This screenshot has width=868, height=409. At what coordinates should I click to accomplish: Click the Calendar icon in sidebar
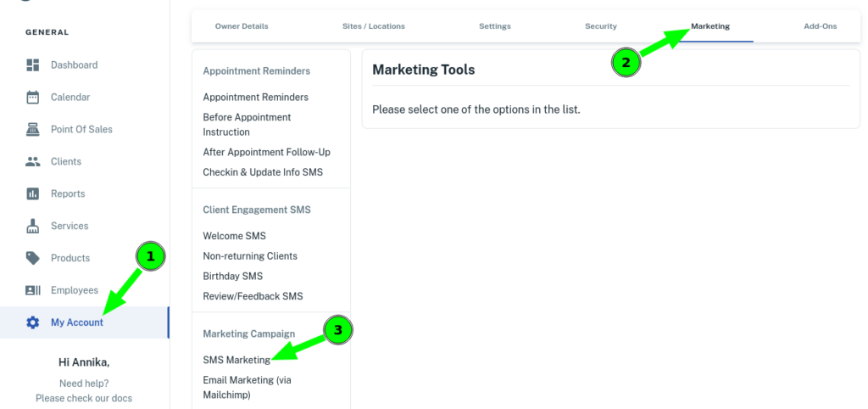coord(33,98)
